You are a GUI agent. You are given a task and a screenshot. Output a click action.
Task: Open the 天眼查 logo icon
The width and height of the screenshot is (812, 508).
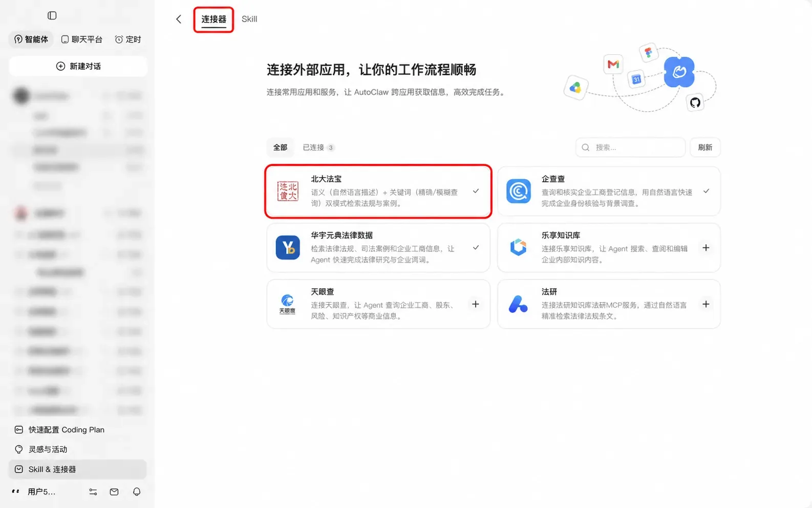pos(288,304)
